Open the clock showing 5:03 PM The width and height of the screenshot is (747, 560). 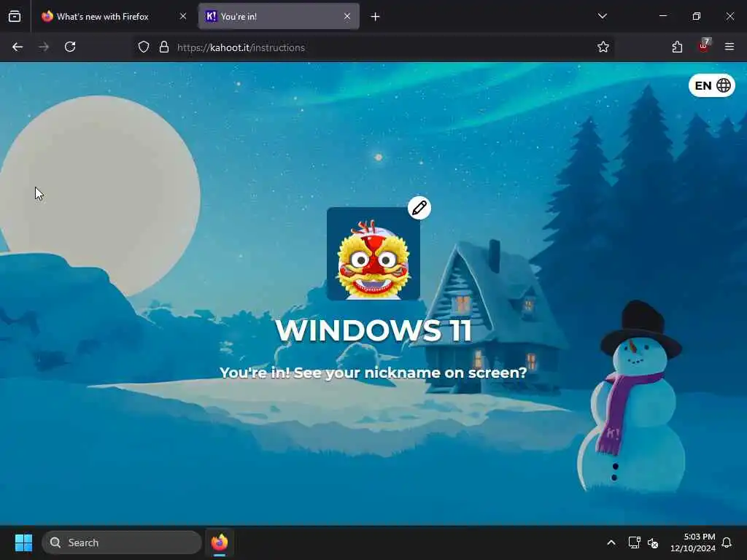point(693,542)
